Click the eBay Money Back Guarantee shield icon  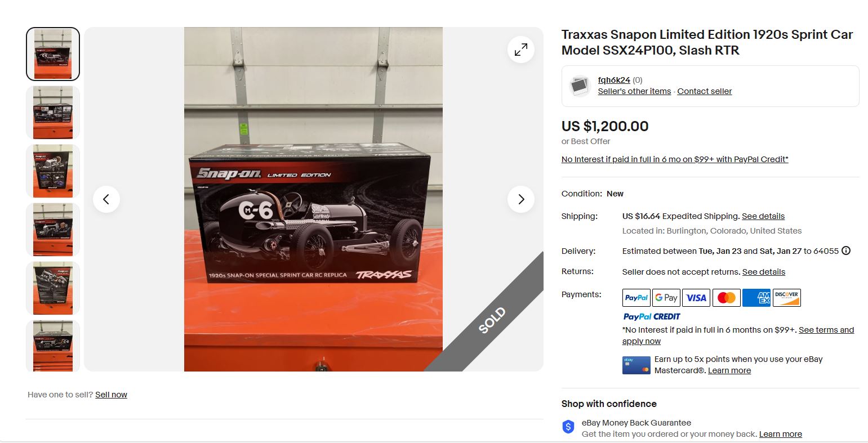tap(568, 427)
